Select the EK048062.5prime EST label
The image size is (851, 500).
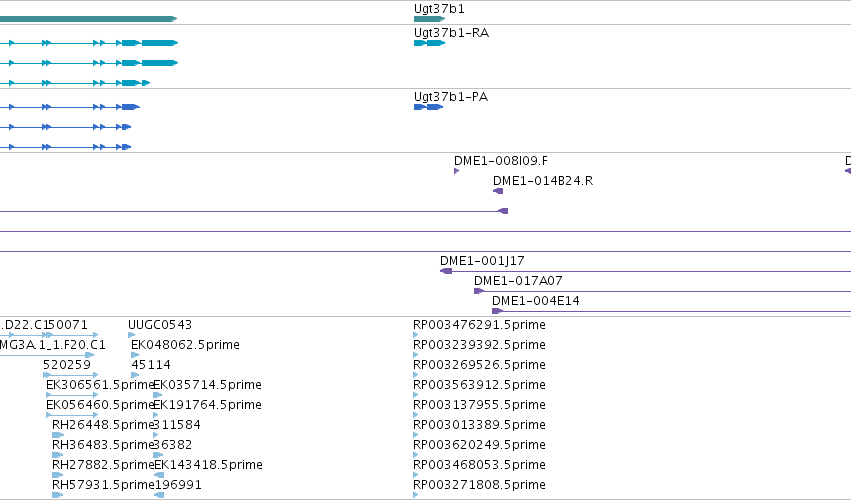click(x=186, y=345)
